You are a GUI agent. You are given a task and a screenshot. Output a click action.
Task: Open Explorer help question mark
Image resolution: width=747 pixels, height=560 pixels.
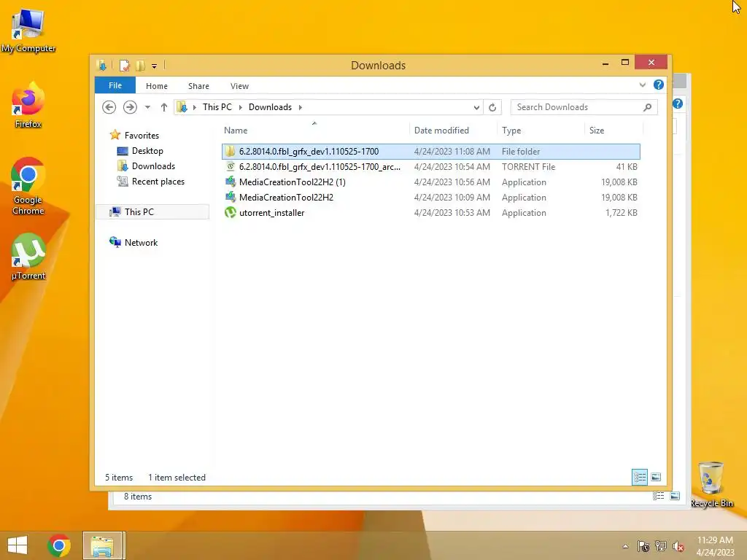(659, 85)
